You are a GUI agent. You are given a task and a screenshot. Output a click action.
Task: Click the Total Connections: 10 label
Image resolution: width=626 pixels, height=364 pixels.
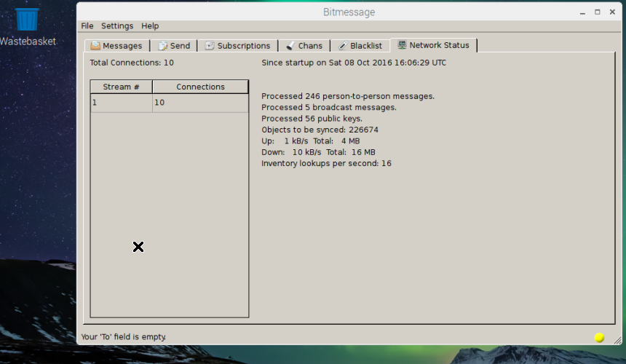click(x=132, y=63)
